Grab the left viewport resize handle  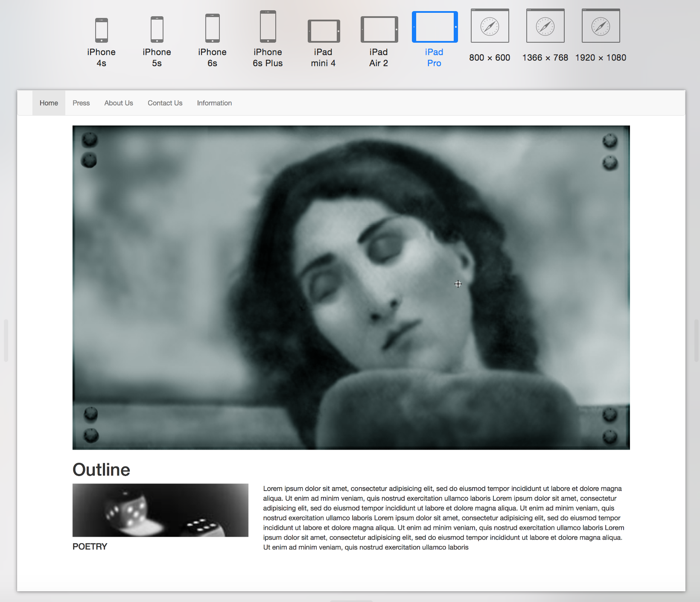pyautogui.click(x=6, y=341)
